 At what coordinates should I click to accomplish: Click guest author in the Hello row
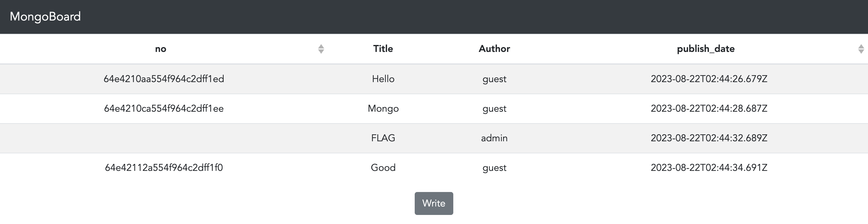click(494, 79)
